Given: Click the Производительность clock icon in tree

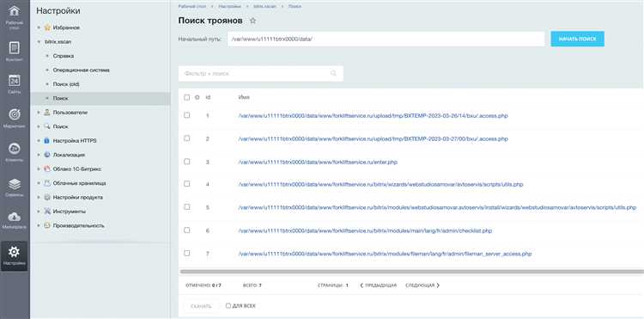Looking at the screenshot, I should [x=47, y=225].
